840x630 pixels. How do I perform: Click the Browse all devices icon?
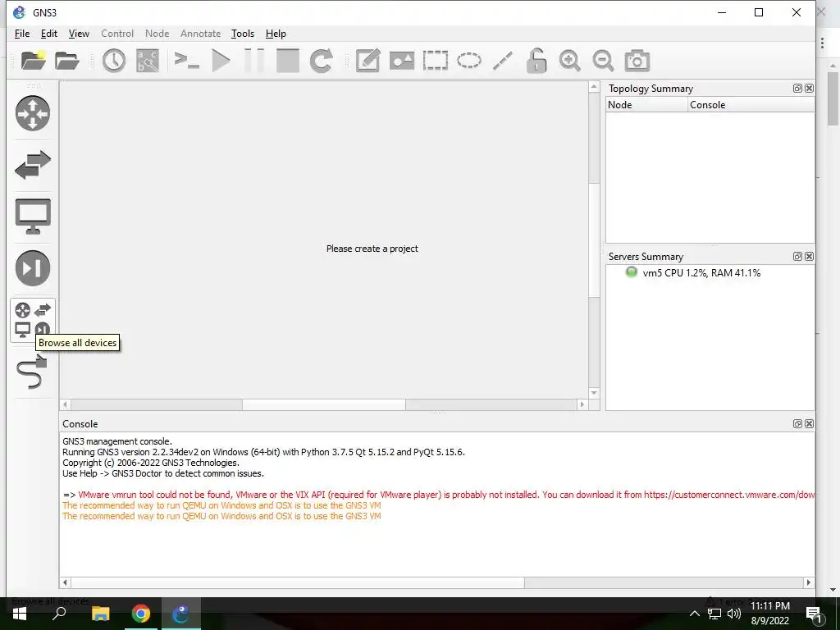click(33, 319)
